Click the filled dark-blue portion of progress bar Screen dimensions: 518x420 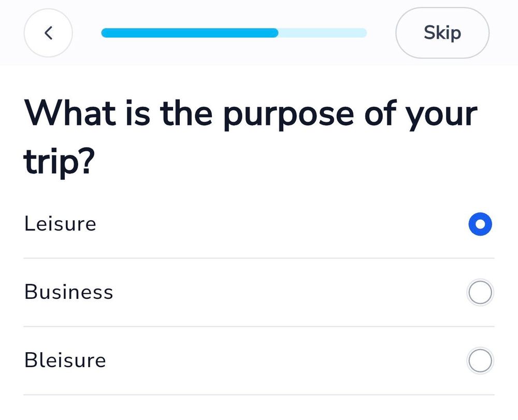tap(190, 33)
